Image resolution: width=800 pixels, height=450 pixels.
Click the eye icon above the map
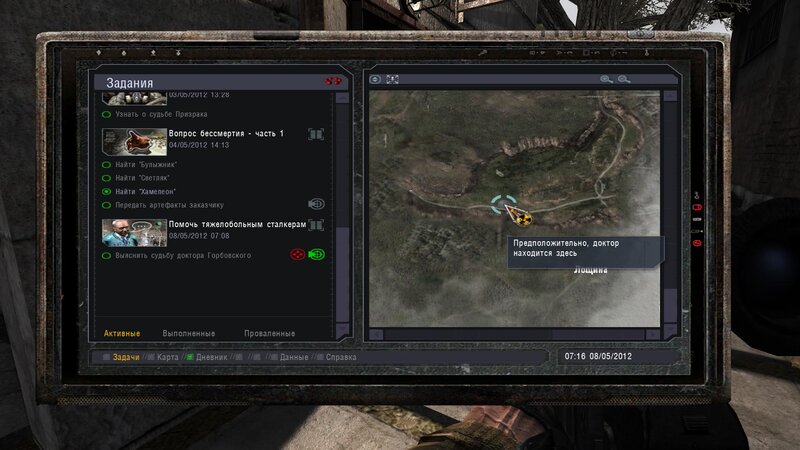click(376, 79)
